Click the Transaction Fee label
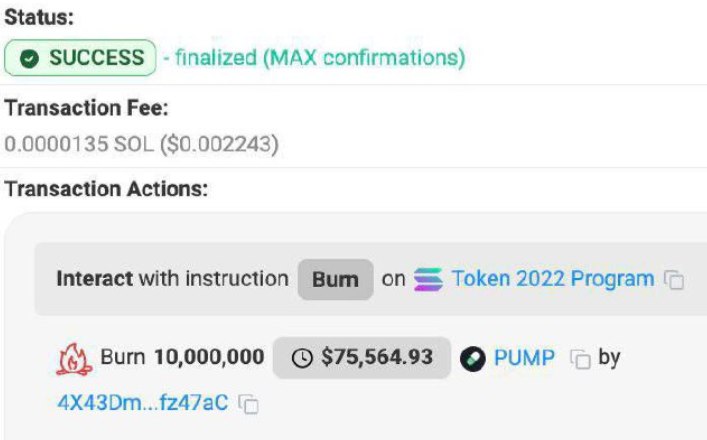This screenshot has width=707, height=440. [86, 108]
